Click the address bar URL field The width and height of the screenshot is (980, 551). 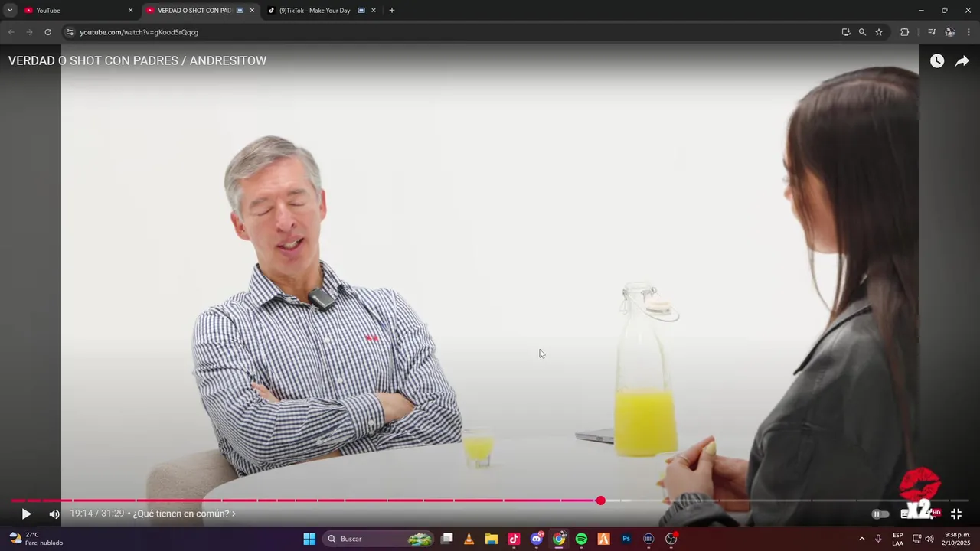pyautogui.click(x=452, y=32)
